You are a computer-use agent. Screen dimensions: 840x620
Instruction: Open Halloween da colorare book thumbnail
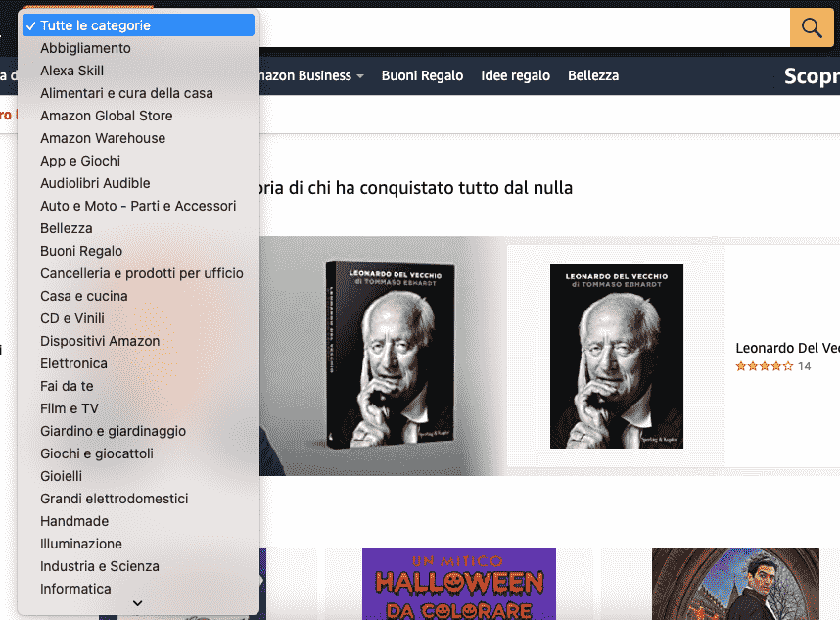(x=459, y=584)
